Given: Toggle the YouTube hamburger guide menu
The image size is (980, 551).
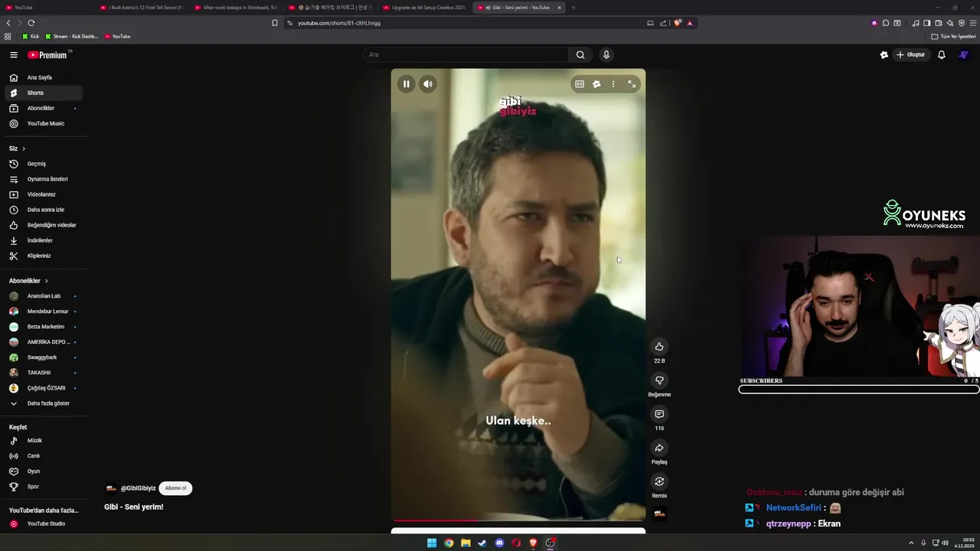Looking at the screenshot, I should (13, 55).
